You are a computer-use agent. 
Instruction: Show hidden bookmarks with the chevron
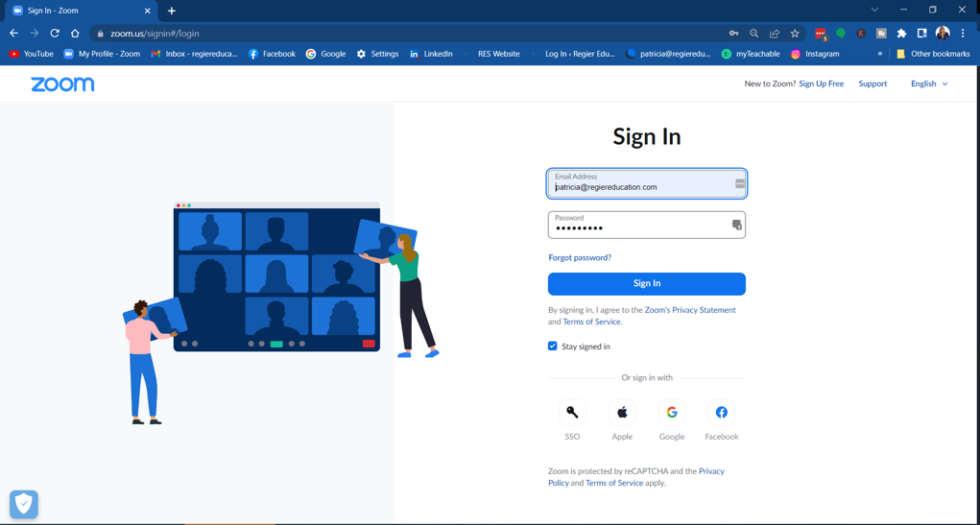click(880, 54)
